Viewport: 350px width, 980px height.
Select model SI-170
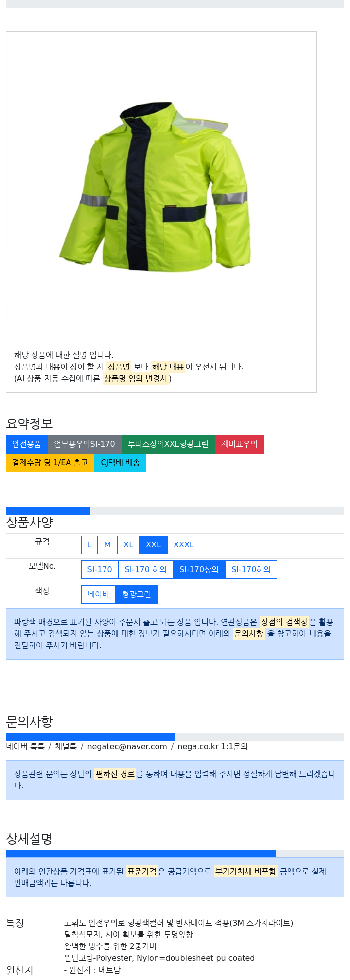point(100,570)
